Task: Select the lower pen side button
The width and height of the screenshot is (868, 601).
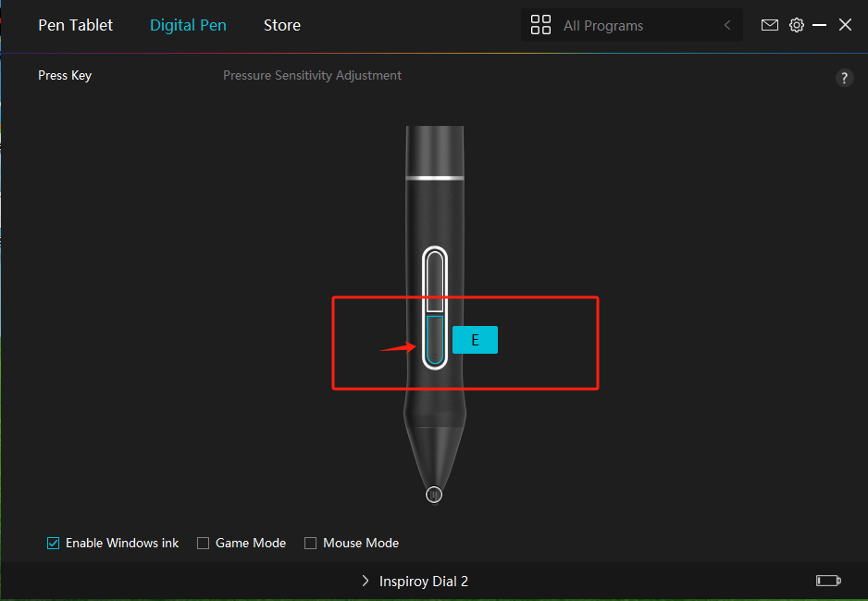Action: [x=435, y=340]
